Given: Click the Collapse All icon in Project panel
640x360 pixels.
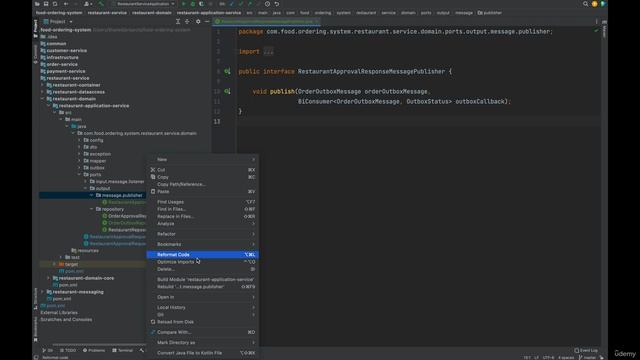Looking at the screenshot, I should coord(187,21).
